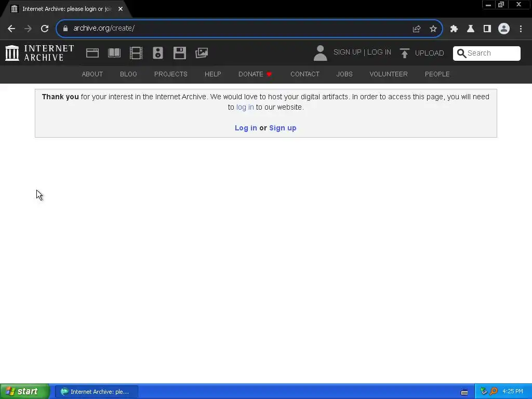Open the HELP menu item
This screenshot has height=399, width=532.
pos(212,74)
